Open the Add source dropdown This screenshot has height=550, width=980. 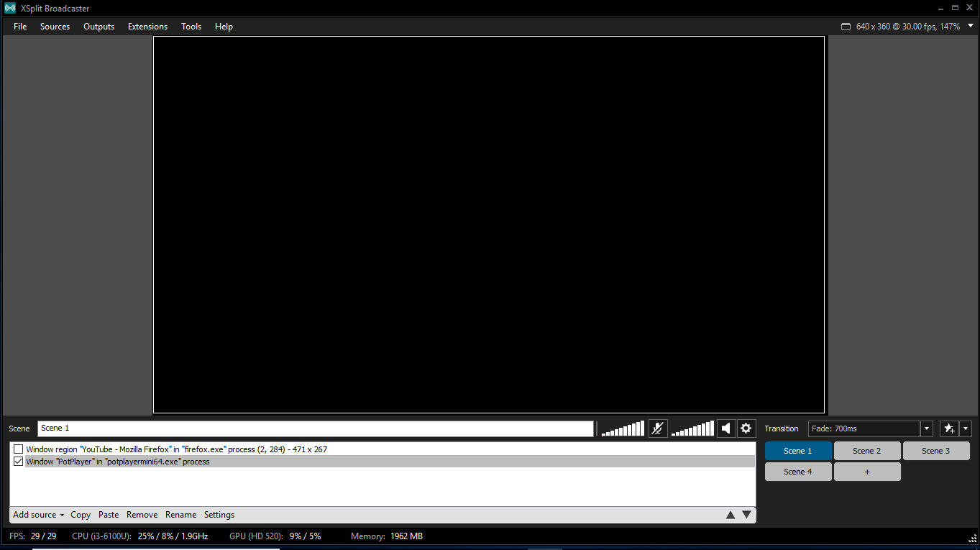click(x=38, y=515)
